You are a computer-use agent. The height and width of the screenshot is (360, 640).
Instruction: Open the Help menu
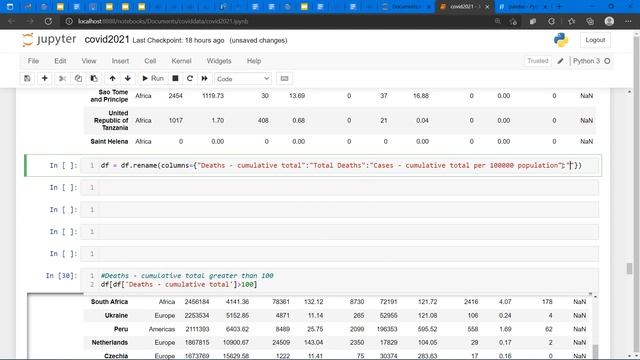(x=253, y=61)
